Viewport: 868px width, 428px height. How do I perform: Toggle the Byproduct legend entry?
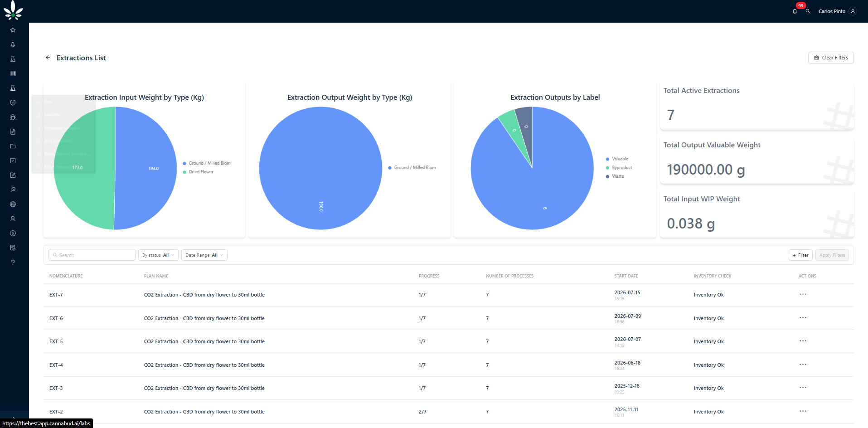tap(619, 168)
